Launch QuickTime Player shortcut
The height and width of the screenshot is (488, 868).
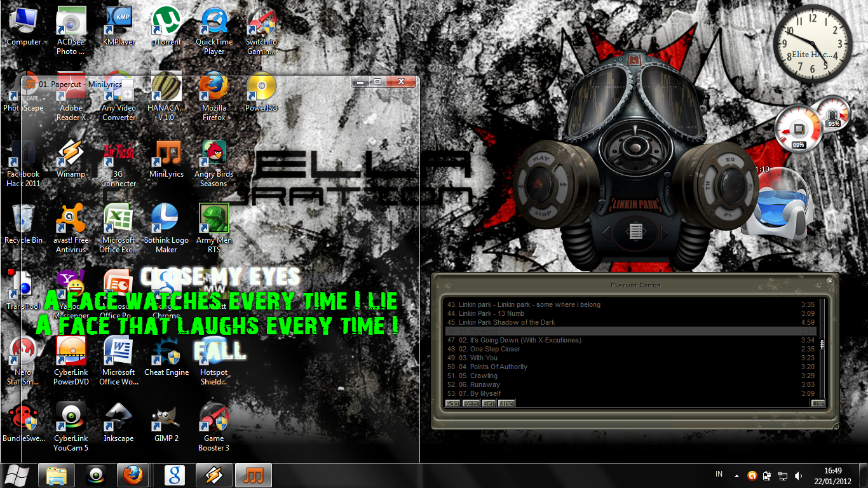coord(214,32)
